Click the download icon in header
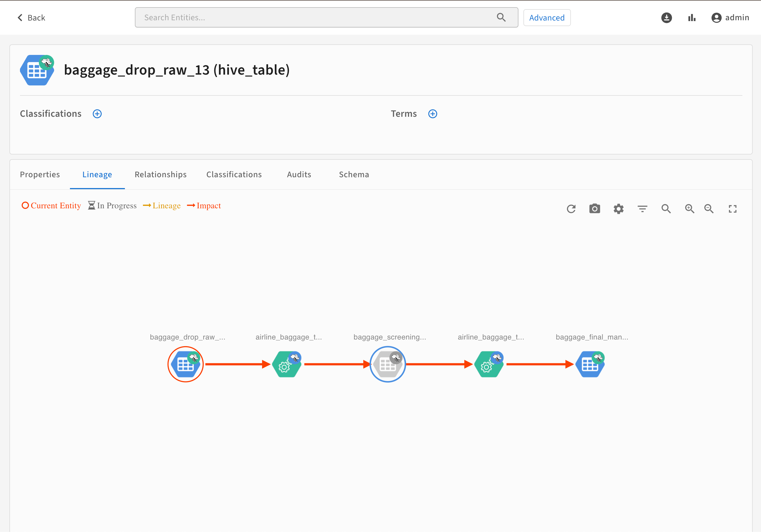Viewport: 761px width, 532px height. pyautogui.click(x=666, y=17)
